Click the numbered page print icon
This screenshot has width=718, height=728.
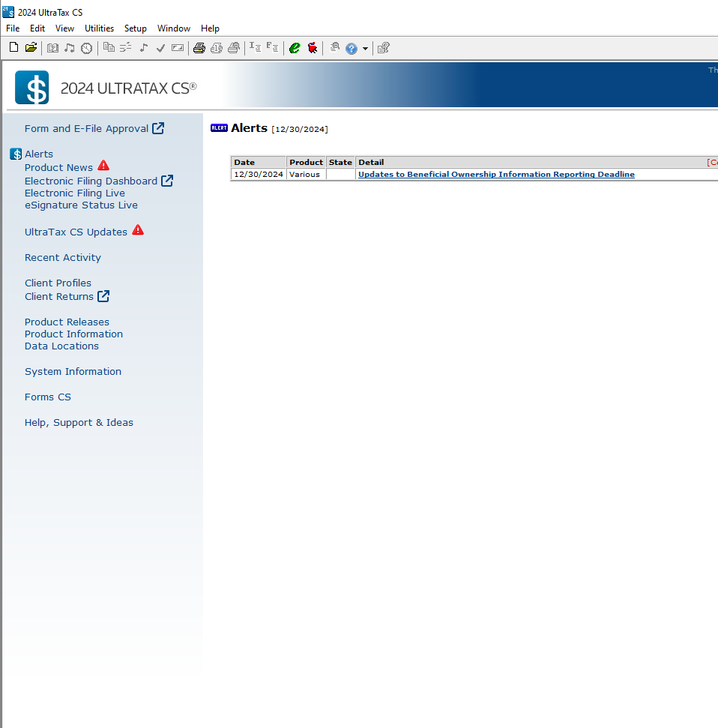click(217, 48)
